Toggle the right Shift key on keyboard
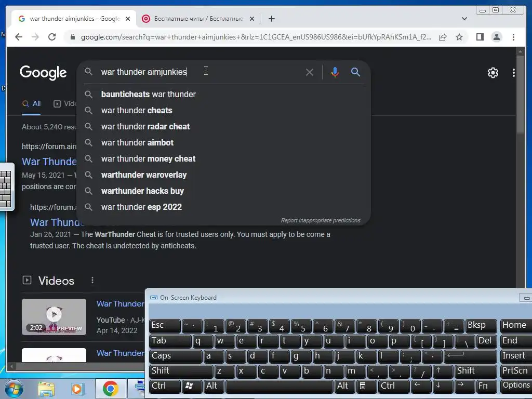 pyautogui.click(x=476, y=371)
